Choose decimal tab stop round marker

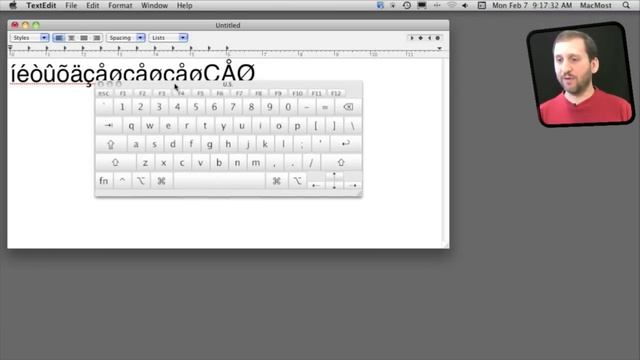coord(438,38)
